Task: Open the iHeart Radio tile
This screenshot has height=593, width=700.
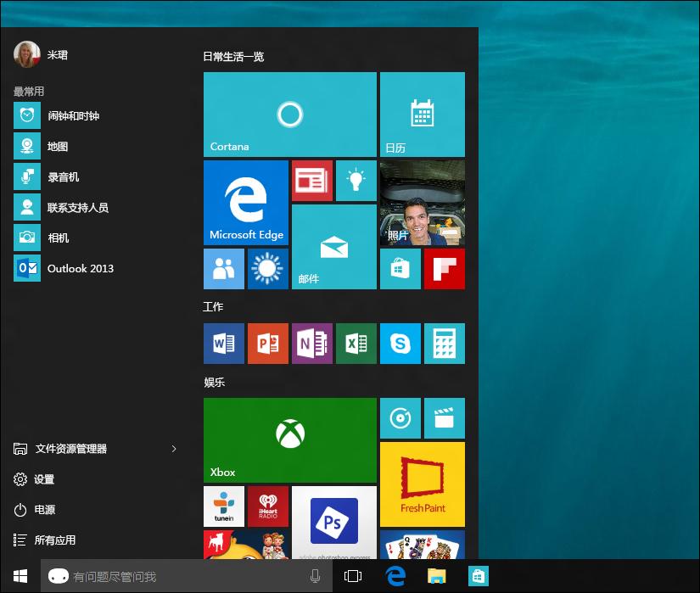Action: [268, 506]
